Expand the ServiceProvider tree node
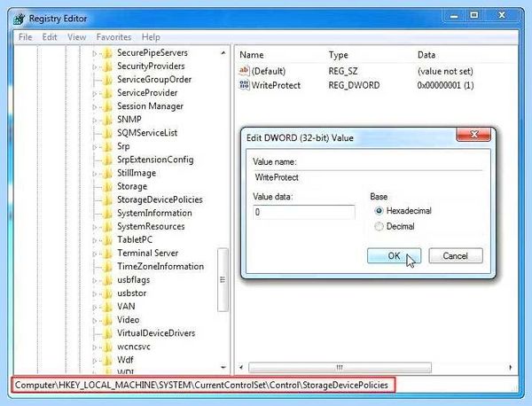 pyautogui.click(x=95, y=94)
